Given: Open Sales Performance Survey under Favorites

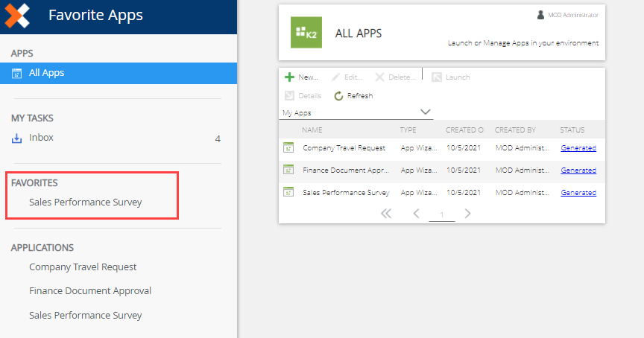Looking at the screenshot, I should click(86, 203).
